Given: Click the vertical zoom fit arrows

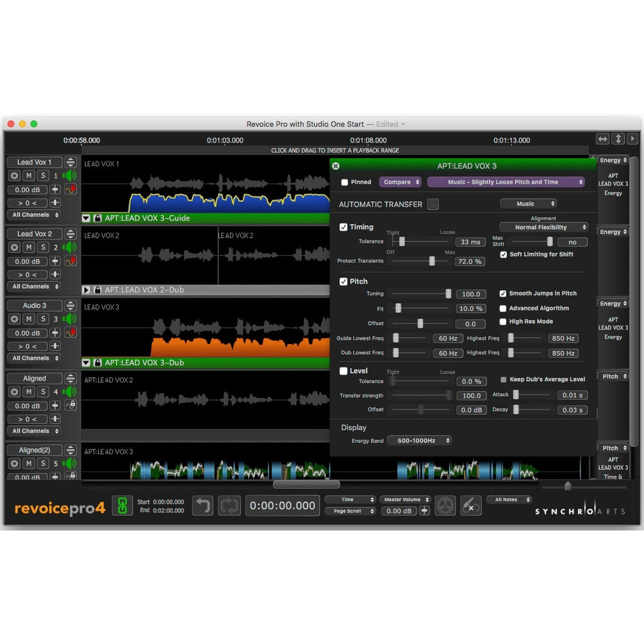Looking at the screenshot, I should click(618, 139).
